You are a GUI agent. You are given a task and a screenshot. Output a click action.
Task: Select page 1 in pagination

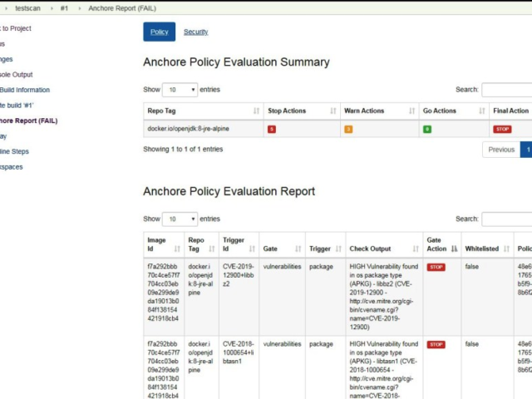(526, 150)
